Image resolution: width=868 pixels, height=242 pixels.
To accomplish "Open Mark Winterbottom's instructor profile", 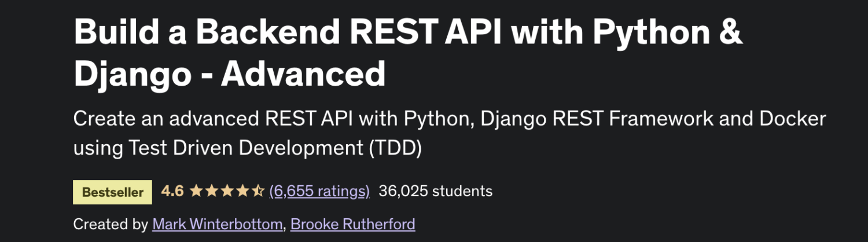I will 218,224.
